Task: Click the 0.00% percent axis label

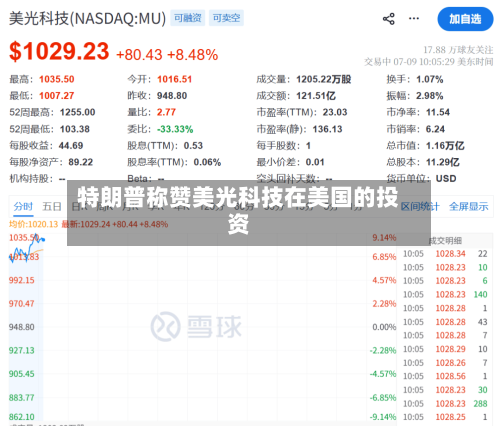Action: click(384, 327)
